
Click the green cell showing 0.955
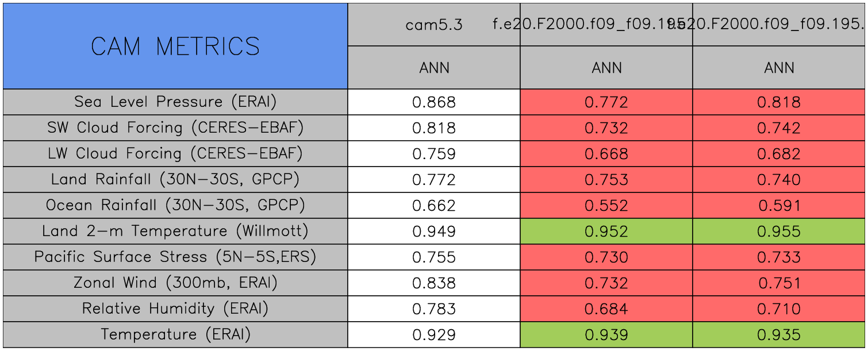pyautogui.click(x=779, y=232)
